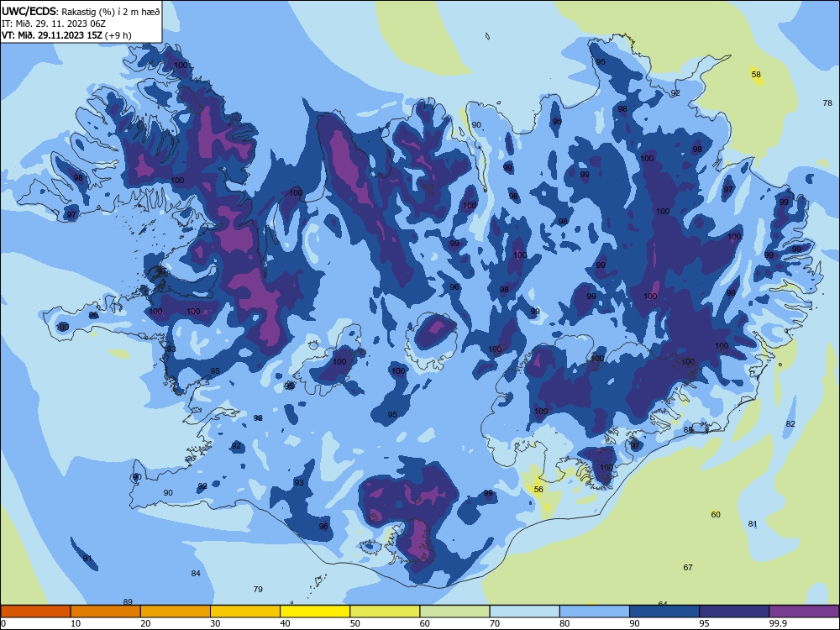Pick the light blue 80–90 legend swatch
Image resolution: width=840 pixels, height=630 pixels.
pyautogui.click(x=595, y=612)
